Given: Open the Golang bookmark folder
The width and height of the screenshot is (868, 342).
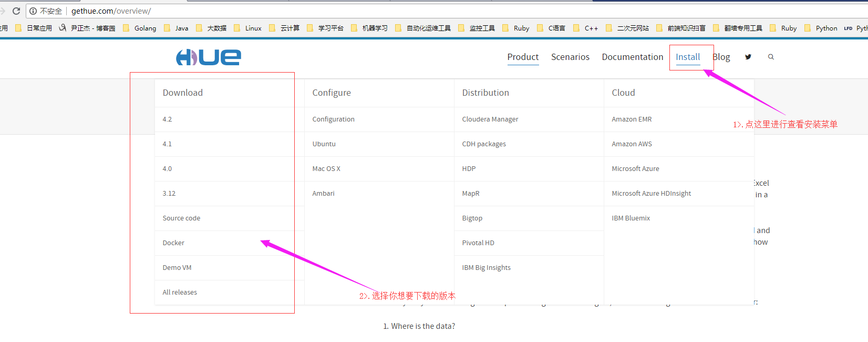Looking at the screenshot, I should tap(139, 28).
